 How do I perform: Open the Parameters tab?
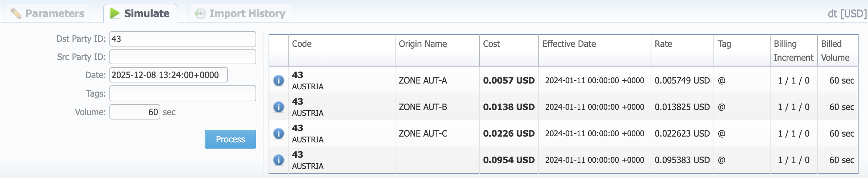[48, 13]
